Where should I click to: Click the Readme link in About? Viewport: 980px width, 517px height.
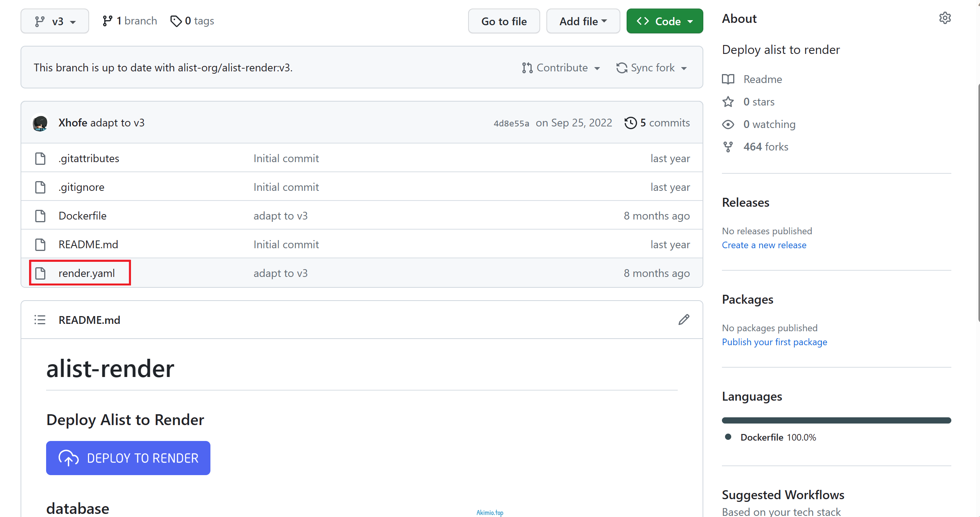click(x=763, y=80)
